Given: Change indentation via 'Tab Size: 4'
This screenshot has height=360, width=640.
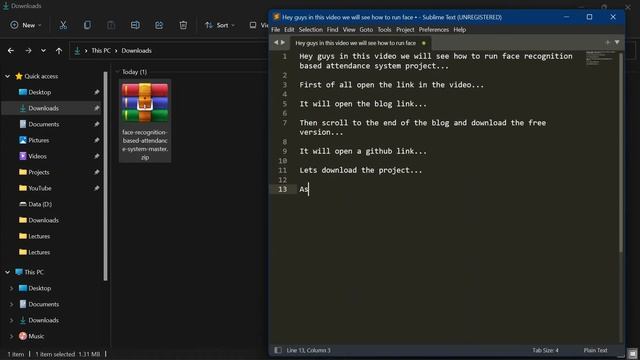Looking at the screenshot, I should [545, 350].
